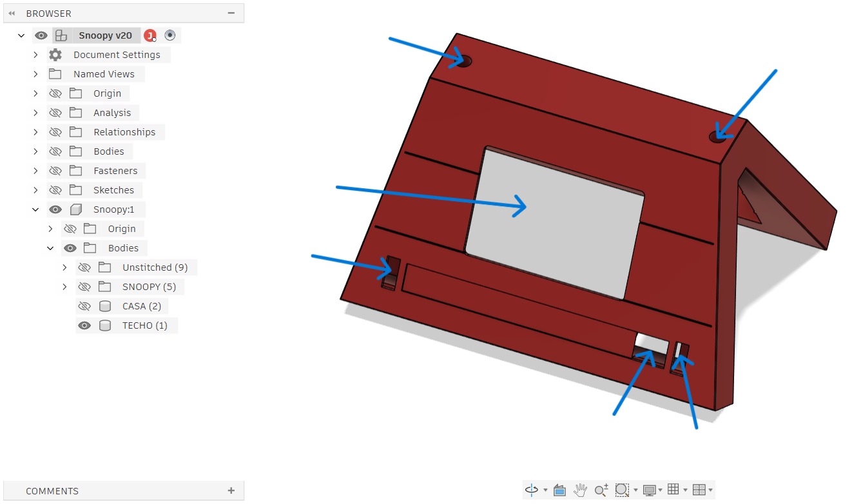Select the Relationships label
Screen dimensions: 852x504
[x=124, y=132]
